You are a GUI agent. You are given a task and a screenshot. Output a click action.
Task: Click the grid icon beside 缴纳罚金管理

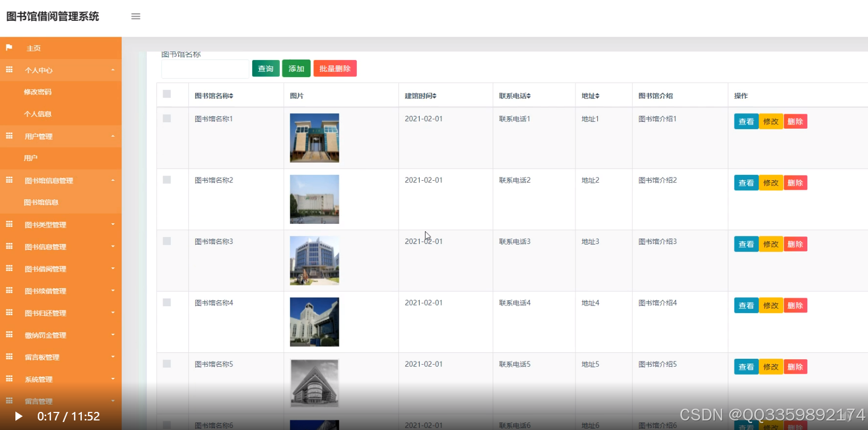point(9,335)
